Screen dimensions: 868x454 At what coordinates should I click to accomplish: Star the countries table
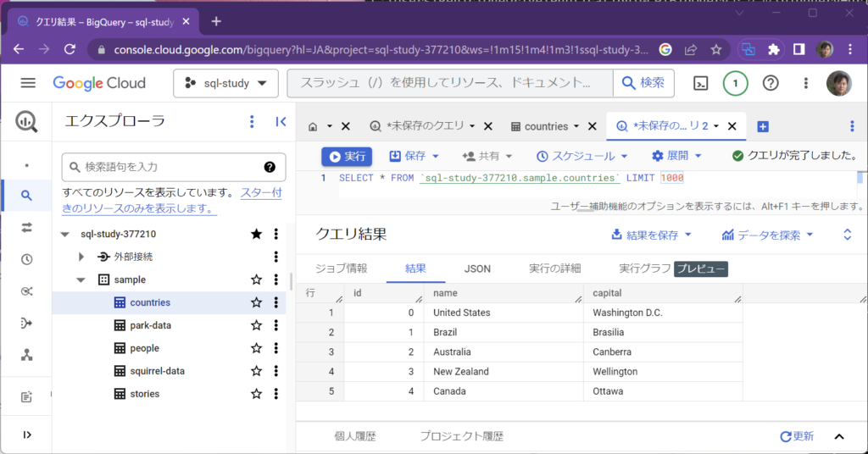(x=256, y=302)
